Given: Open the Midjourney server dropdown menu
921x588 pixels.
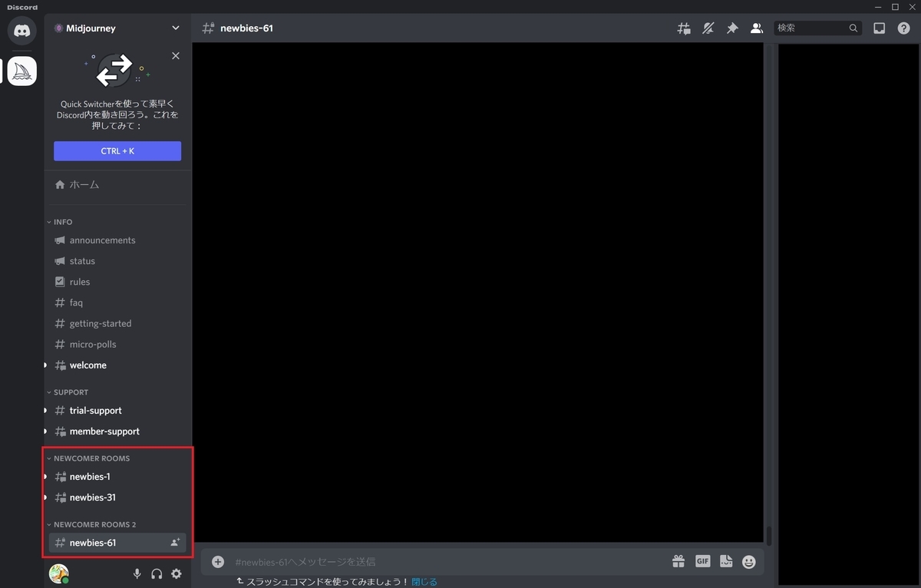Looking at the screenshot, I should click(176, 28).
